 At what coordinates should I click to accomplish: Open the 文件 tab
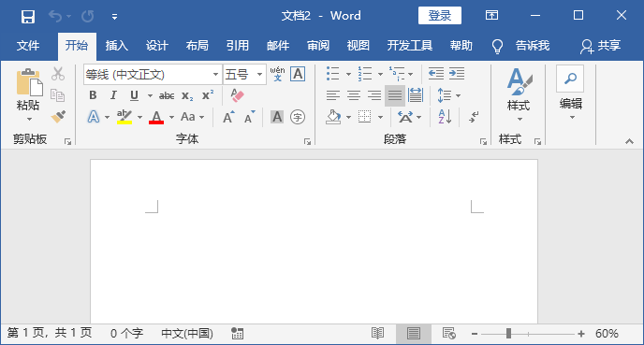[x=28, y=46]
